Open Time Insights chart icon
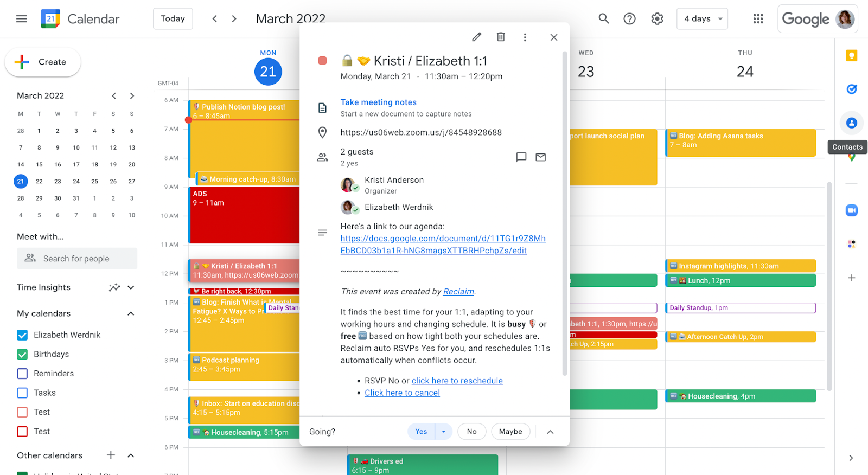Viewport: 868px width, 475px height. (114, 287)
